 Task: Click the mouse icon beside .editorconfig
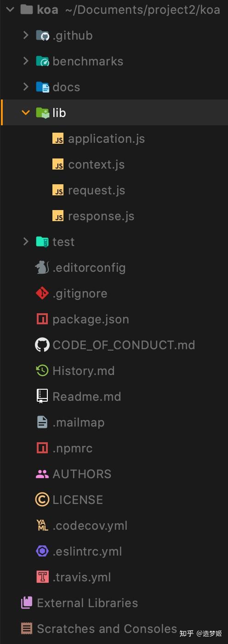click(x=42, y=267)
